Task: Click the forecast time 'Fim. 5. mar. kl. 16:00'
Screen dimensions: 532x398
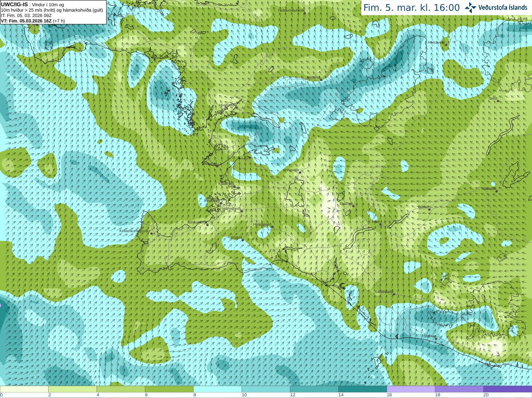Action: tap(411, 7)
